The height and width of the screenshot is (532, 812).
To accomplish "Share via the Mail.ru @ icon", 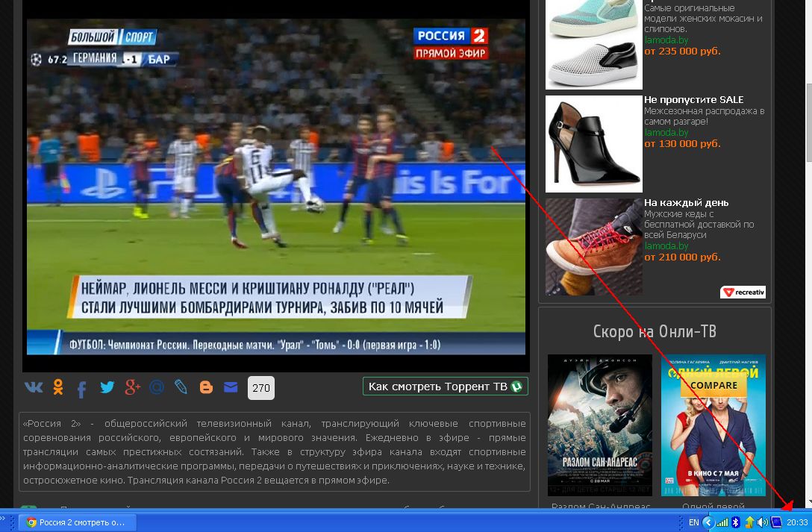I will [x=157, y=387].
